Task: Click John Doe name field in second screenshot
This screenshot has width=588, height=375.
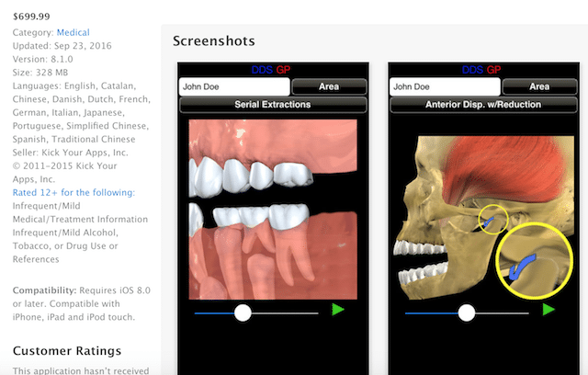Action: click(445, 86)
